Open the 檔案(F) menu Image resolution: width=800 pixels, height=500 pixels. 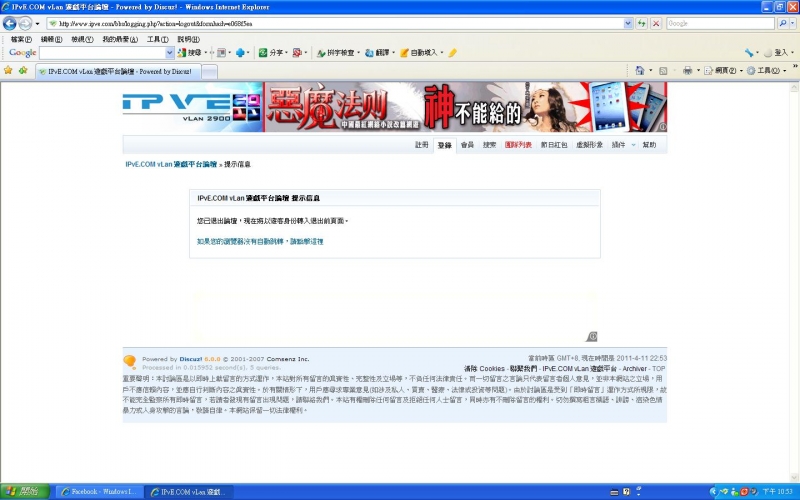click(x=21, y=39)
